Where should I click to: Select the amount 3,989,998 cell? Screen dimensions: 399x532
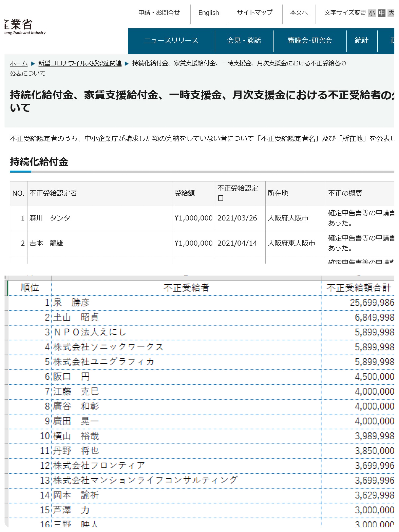click(358, 436)
